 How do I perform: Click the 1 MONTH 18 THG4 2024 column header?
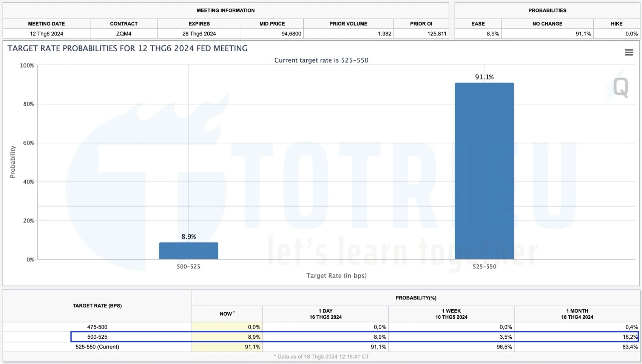577,314
